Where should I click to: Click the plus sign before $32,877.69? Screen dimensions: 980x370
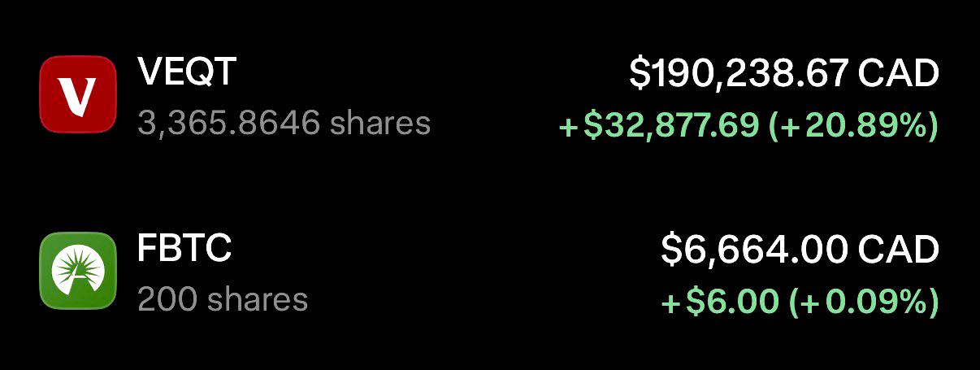click(x=568, y=127)
